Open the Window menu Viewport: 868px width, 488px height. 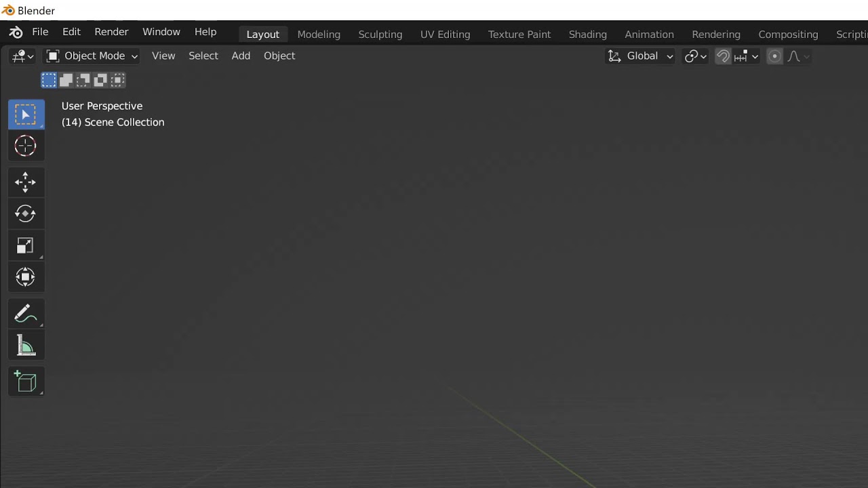point(161,32)
